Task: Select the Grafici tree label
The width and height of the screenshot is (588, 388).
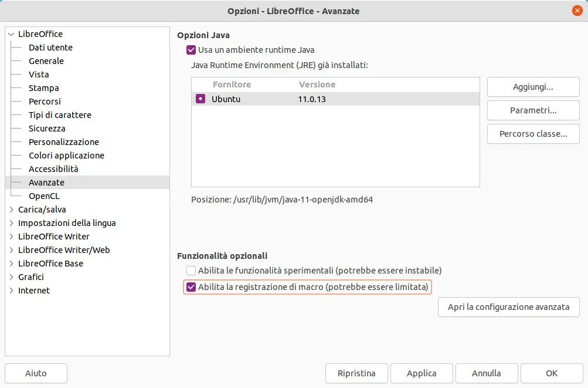Action: (x=30, y=277)
